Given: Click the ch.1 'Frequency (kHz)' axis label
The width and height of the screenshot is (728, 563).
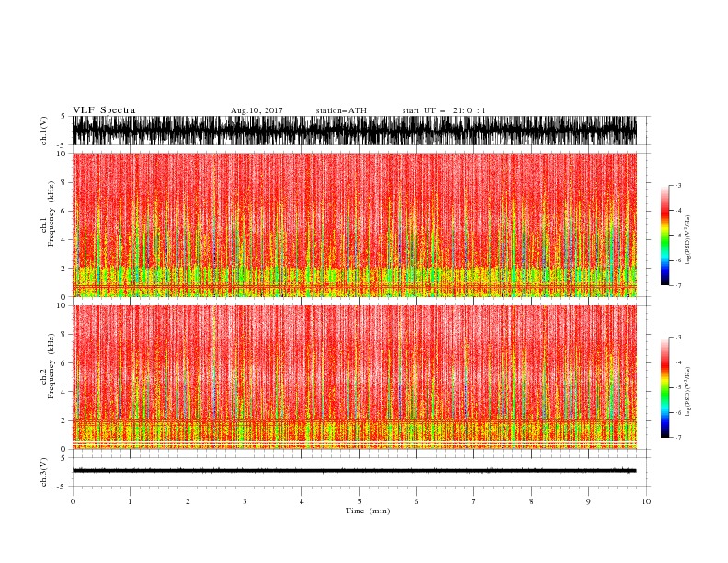Looking at the screenshot, I should point(51,213).
